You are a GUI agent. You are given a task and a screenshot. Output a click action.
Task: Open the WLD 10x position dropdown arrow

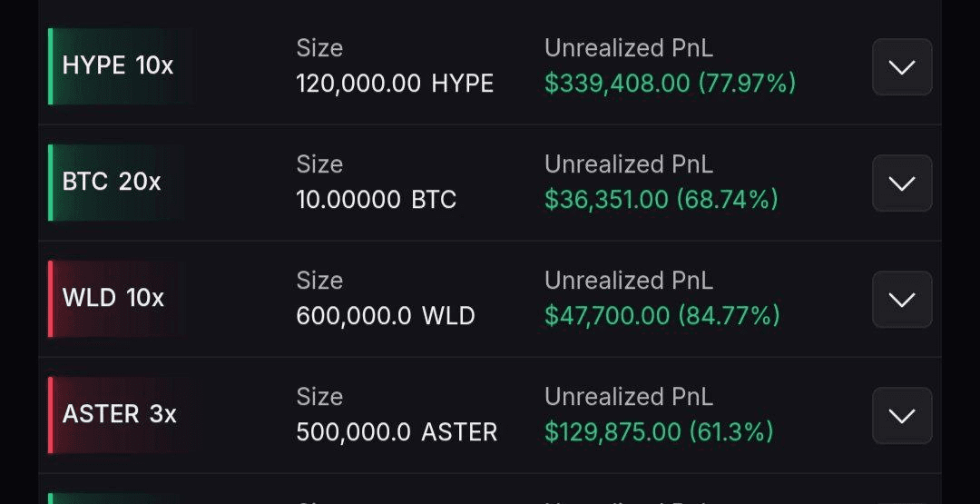pyautogui.click(x=902, y=300)
